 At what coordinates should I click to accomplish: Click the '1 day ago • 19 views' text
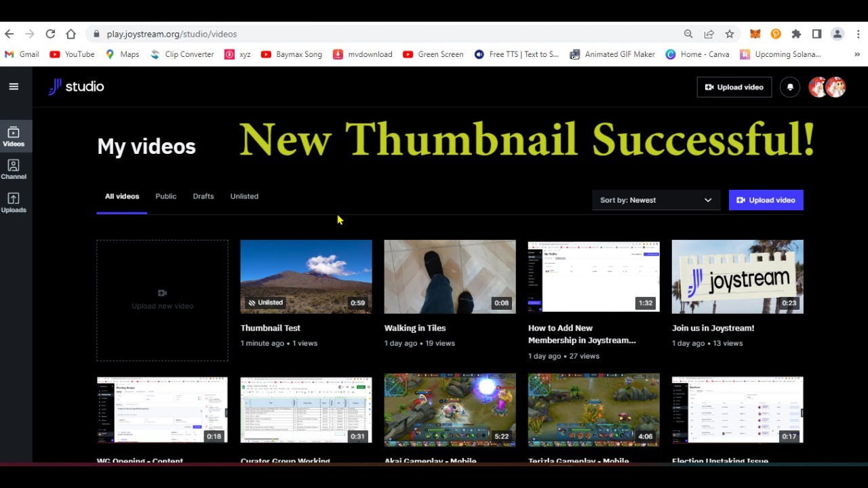pos(420,344)
